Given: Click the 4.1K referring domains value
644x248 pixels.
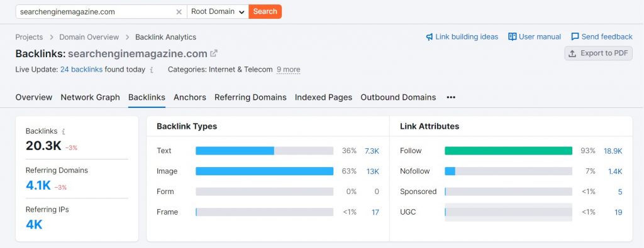Looking at the screenshot, I should click(38, 185).
